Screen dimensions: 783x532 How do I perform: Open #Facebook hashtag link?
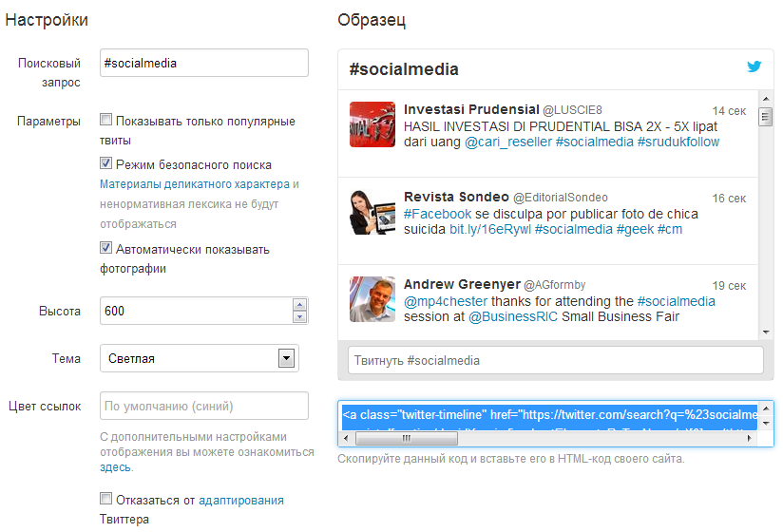437,214
